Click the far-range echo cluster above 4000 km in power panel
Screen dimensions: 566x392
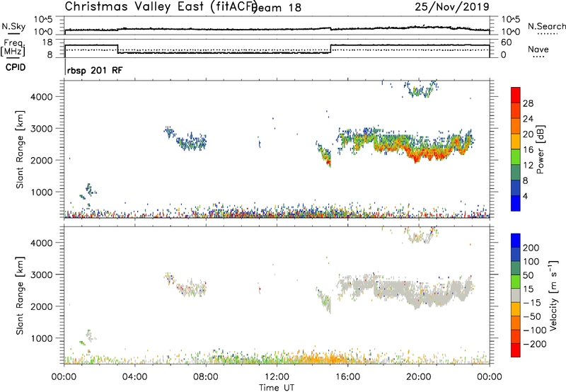[x=420, y=90]
